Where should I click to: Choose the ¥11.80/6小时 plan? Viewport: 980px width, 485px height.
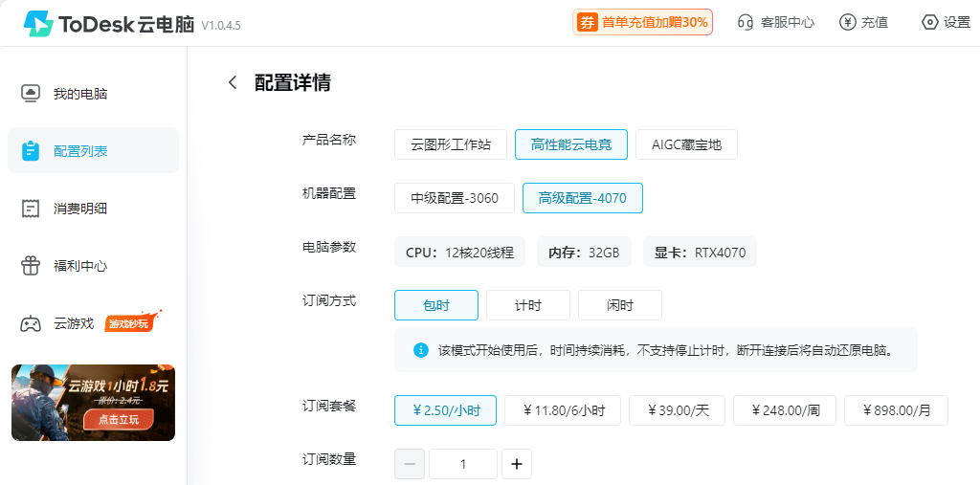(563, 410)
